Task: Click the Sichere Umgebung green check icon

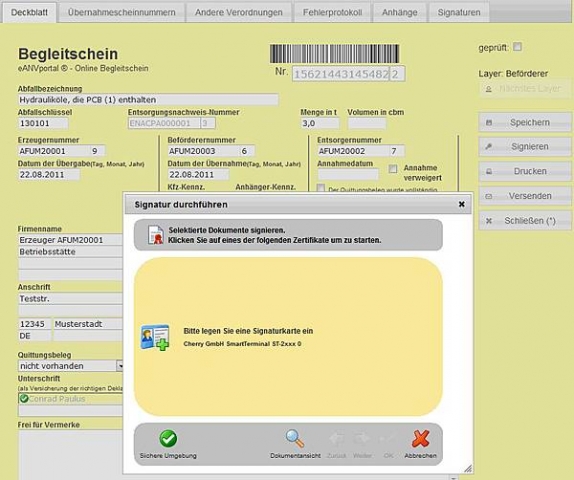Action: point(168,438)
